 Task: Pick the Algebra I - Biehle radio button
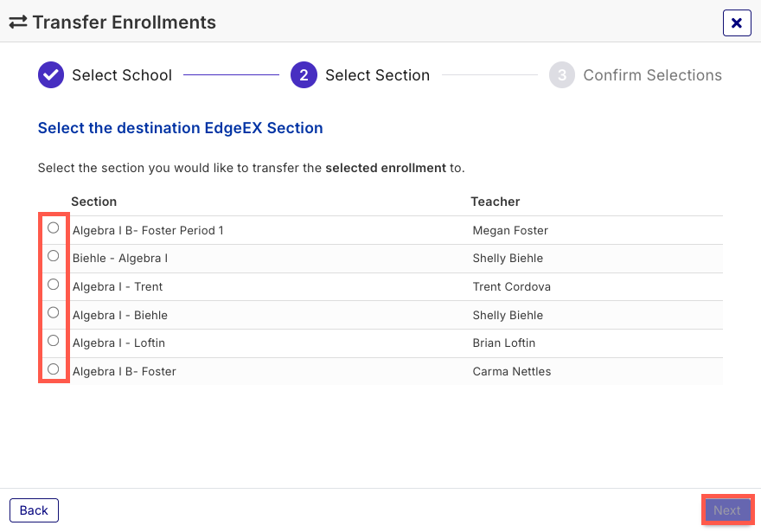point(54,312)
